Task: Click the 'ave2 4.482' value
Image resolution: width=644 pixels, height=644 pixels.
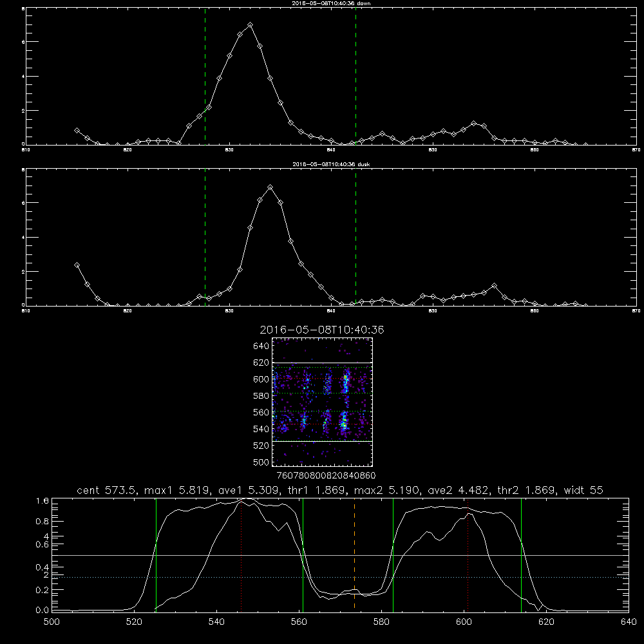Action: (457, 490)
